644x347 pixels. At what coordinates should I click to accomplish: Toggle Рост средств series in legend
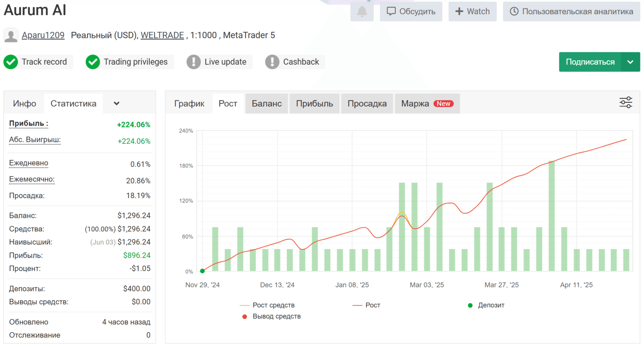tap(267, 305)
